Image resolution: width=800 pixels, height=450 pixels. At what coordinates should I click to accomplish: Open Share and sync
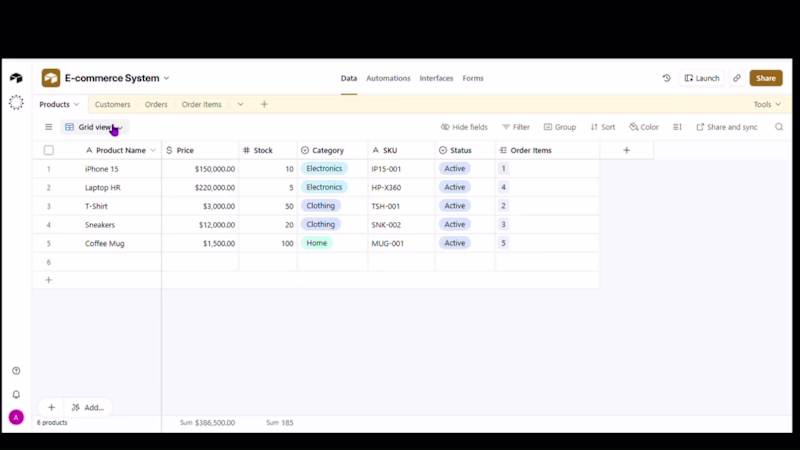pos(727,127)
